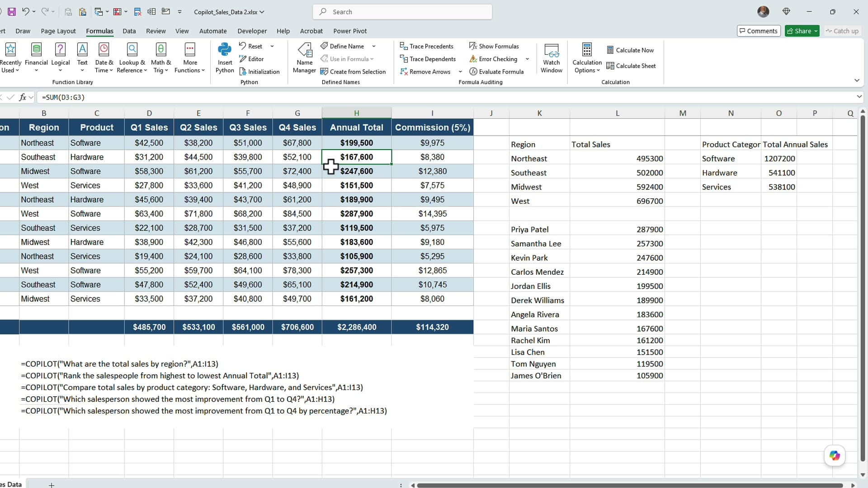Click Calculate Sheet
The image size is (868, 488).
coord(631,66)
